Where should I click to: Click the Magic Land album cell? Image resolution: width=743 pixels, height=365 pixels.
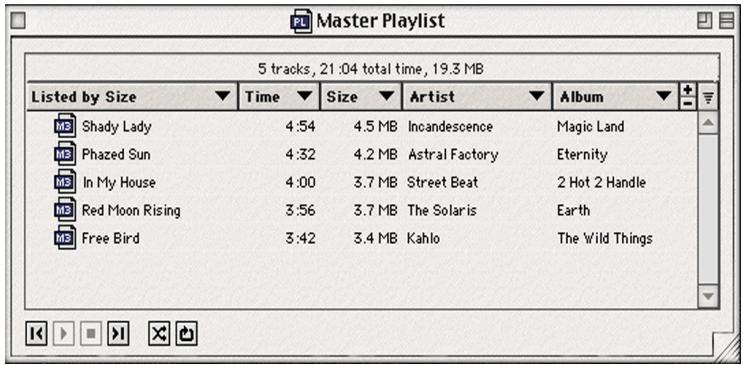[x=590, y=127]
